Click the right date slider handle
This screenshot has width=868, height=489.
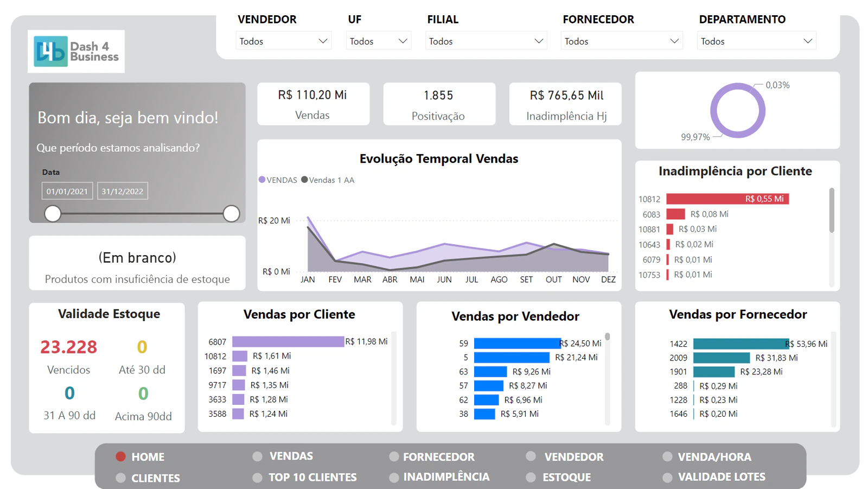[x=232, y=214]
